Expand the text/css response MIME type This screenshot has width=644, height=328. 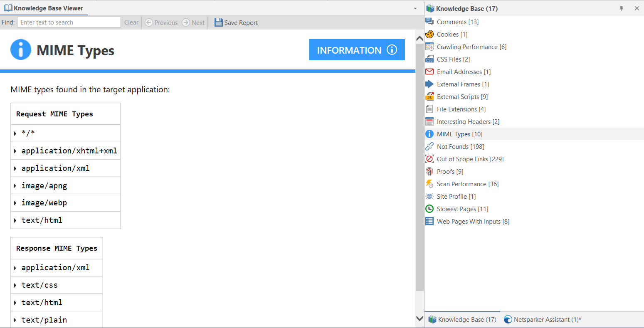[16, 285]
